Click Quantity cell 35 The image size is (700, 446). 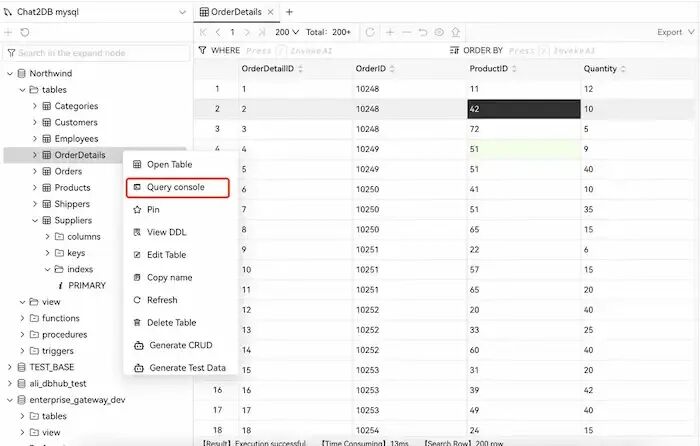tap(637, 209)
